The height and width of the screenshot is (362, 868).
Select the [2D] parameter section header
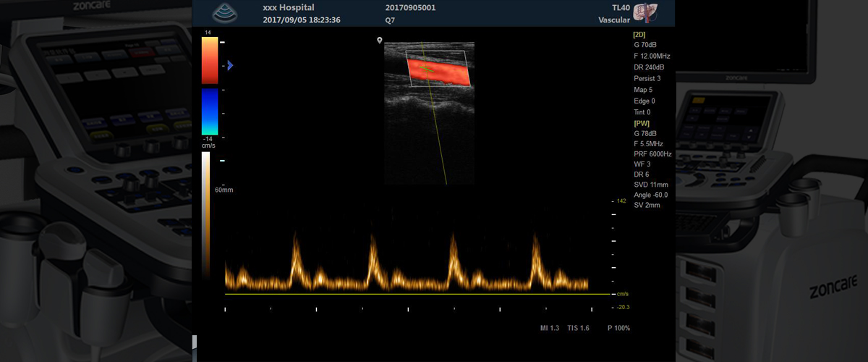click(640, 33)
